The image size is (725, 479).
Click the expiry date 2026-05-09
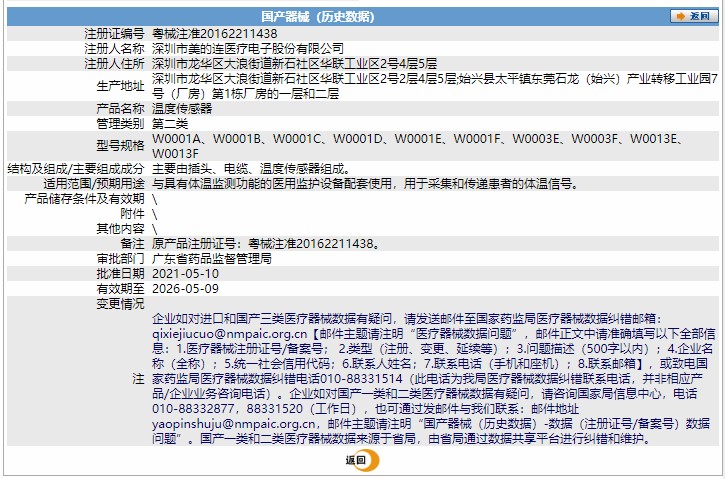point(185,289)
